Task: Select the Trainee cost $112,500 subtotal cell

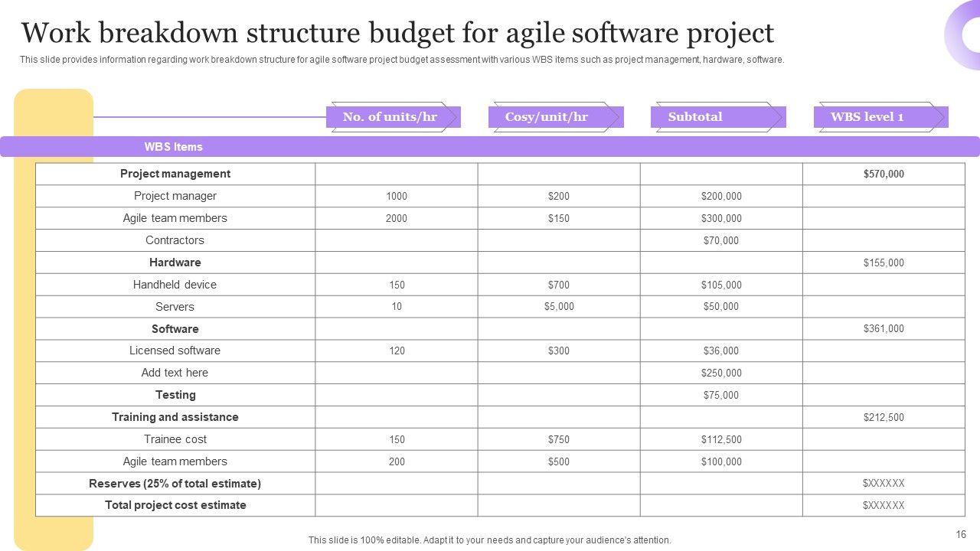Action: pos(721,440)
